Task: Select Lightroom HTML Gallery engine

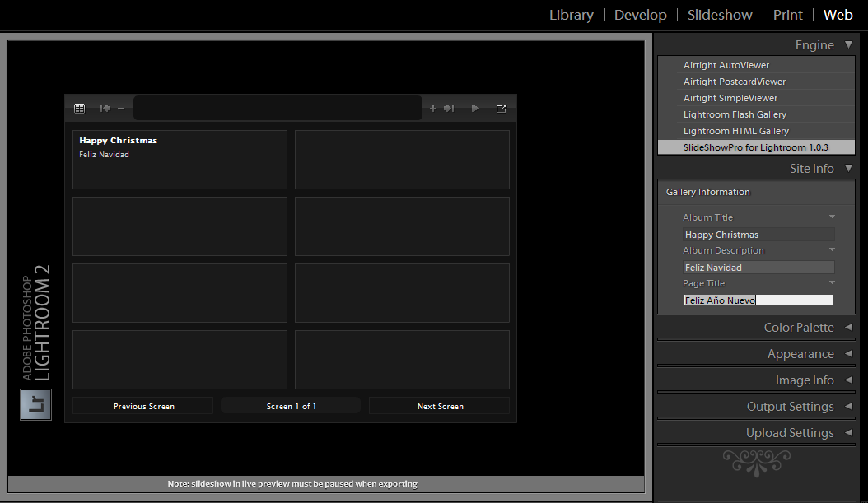Action: click(756, 131)
